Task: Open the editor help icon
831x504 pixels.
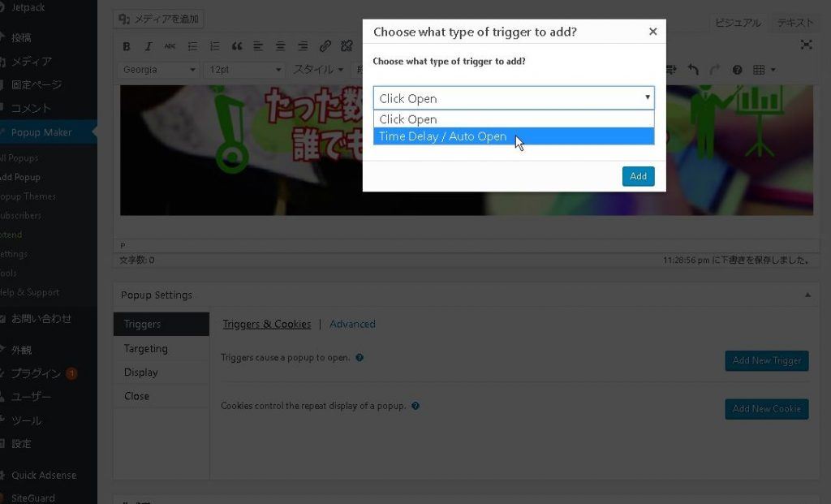Action: [x=737, y=70]
